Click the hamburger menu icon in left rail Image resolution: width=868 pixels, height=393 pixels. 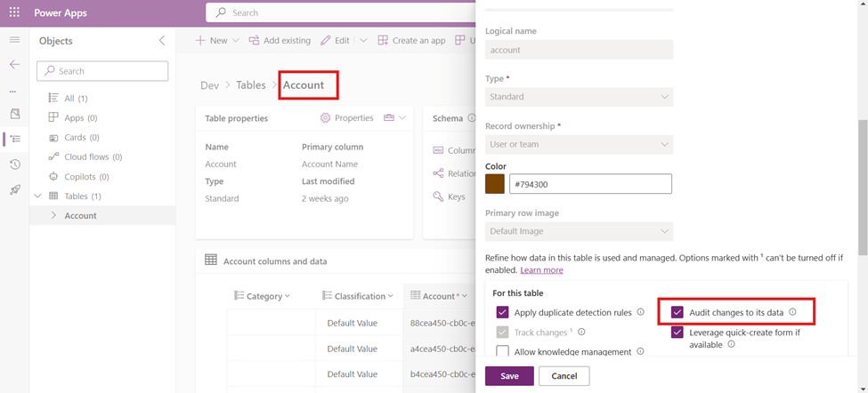point(14,41)
